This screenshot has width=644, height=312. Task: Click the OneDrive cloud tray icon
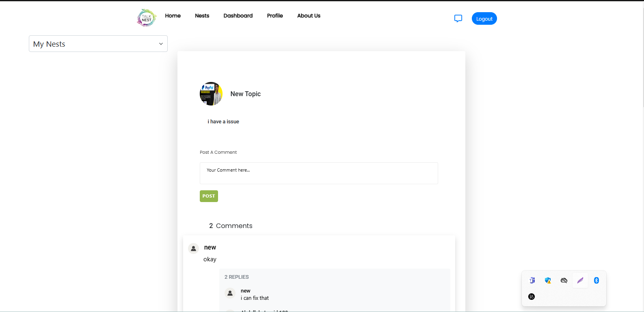pos(564,280)
